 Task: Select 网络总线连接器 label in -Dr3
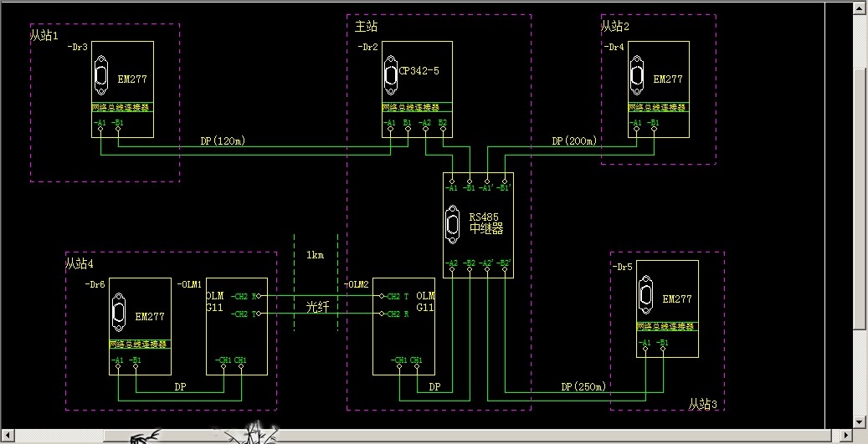click(x=121, y=107)
